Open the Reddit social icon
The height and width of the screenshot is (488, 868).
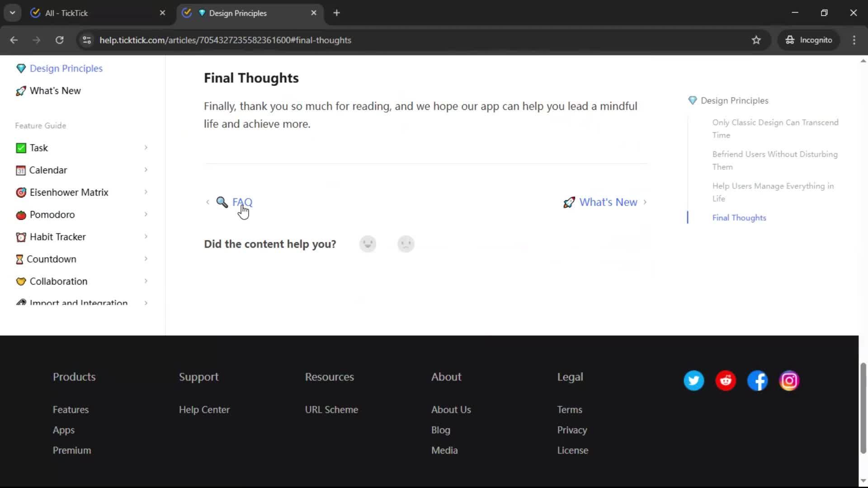coord(726,380)
